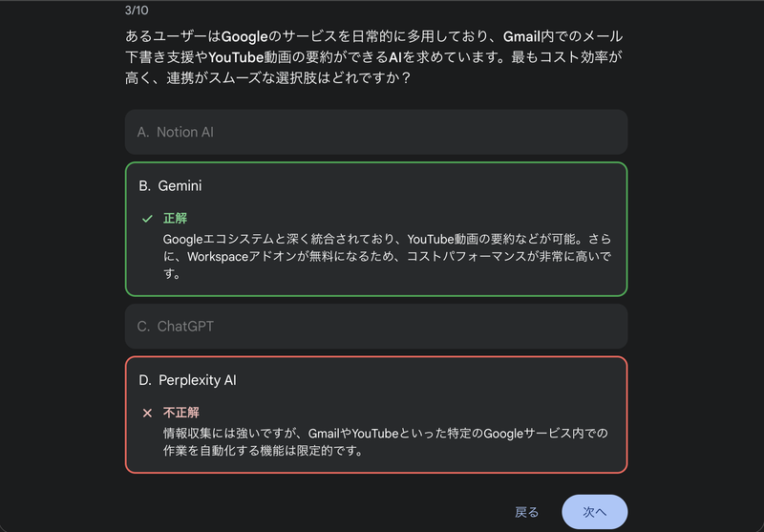Click the word Workspace in Gemini's explanation
This screenshot has height=532, width=764.
221,256
